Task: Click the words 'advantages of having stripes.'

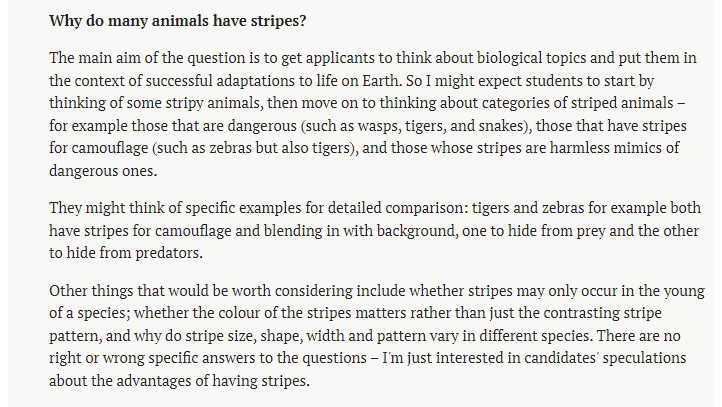Action: coord(213,381)
